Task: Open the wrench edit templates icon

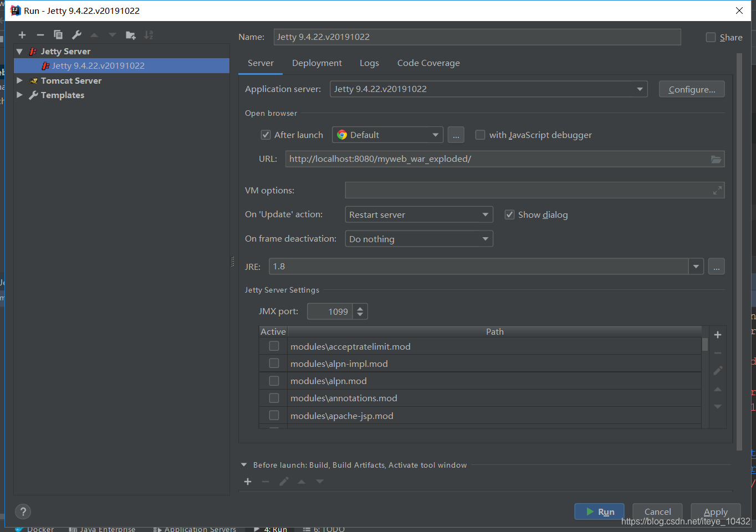Action: tap(76, 35)
